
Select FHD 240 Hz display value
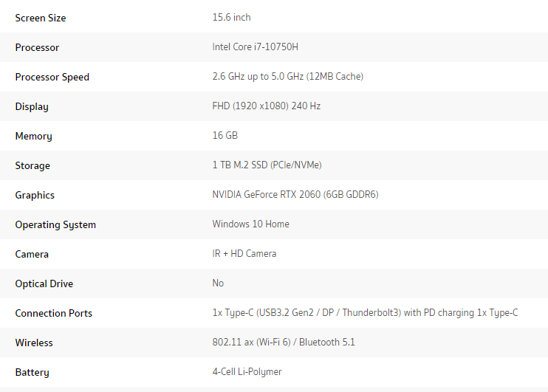click(x=267, y=106)
